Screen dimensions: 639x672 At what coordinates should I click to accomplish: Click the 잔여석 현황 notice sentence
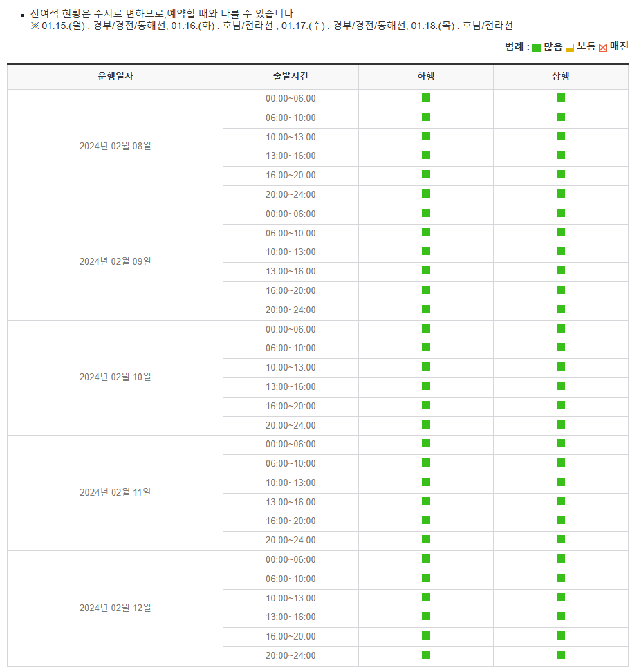point(163,14)
